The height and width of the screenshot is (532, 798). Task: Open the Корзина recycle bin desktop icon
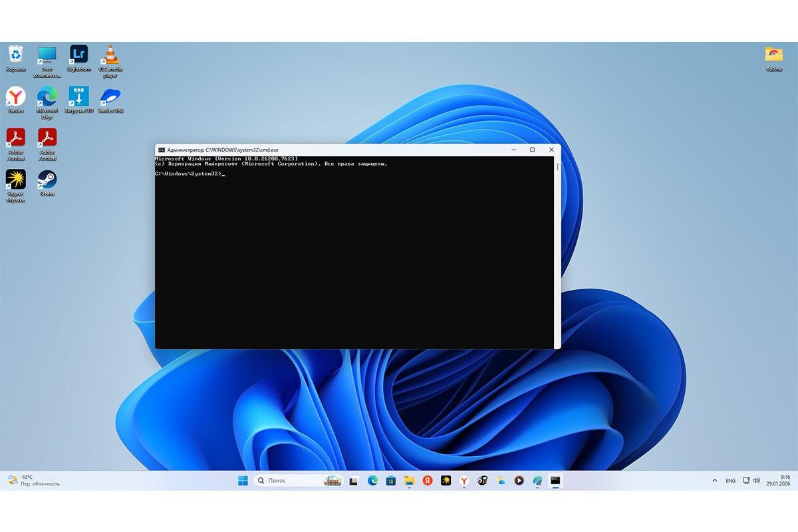(x=15, y=59)
